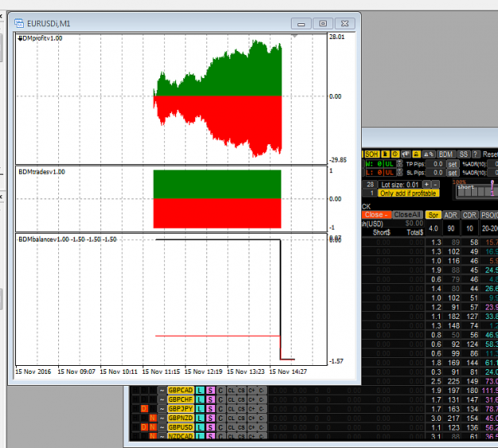Click the L long button for GBPUSD
Image resolution: width=498 pixels, height=448 pixels.
click(200, 427)
